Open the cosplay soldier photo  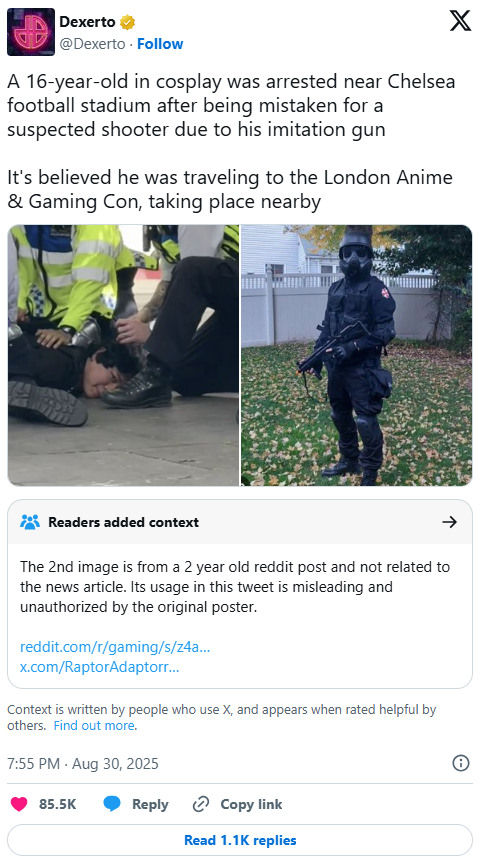pos(357,356)
